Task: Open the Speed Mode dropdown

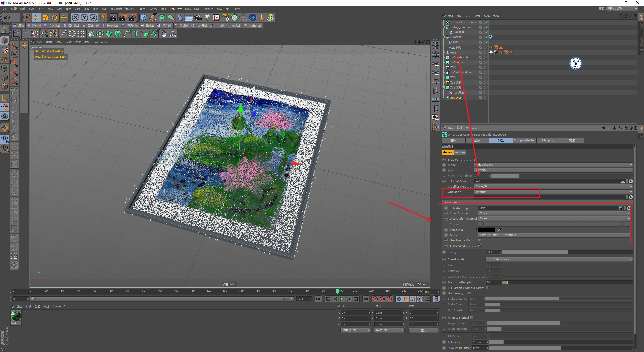Action: [558, 259]
